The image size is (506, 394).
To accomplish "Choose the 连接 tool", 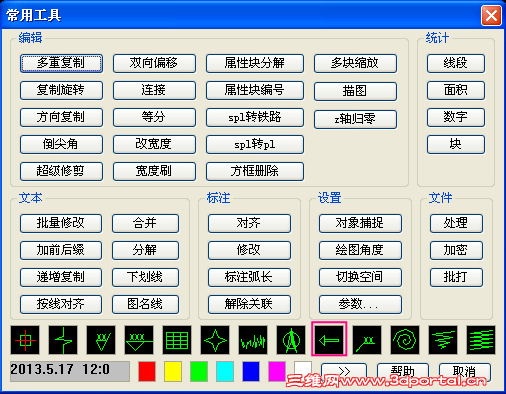I will [x=154, y=90].
